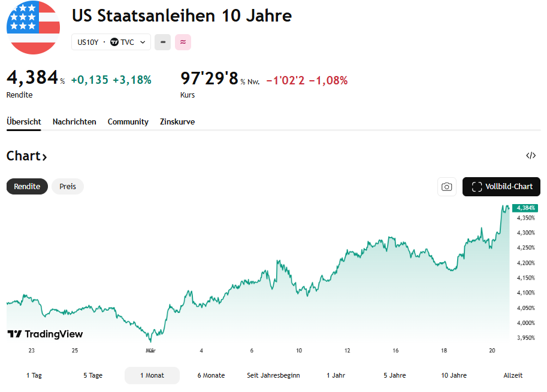Click the pink approximately-equal badge icon
The image size is (547, 392).
183,42
